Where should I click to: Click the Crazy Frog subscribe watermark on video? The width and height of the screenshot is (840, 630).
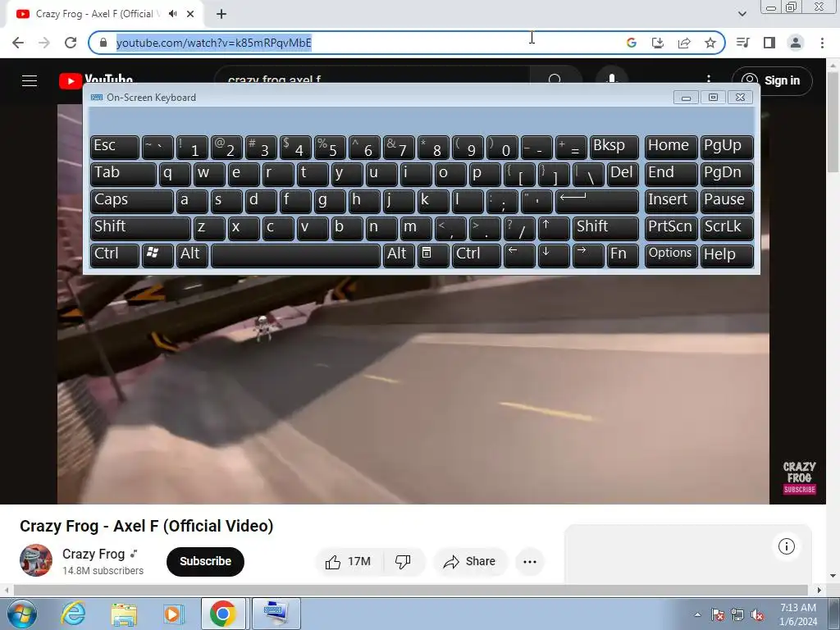799,477
